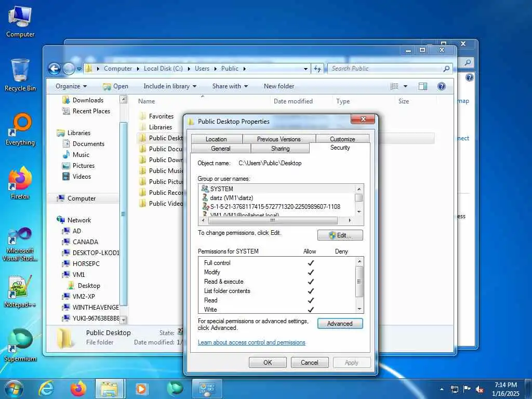Click the search magnifier in Search Public box
The height and width of the screenshot is (399, 532).
446,69
